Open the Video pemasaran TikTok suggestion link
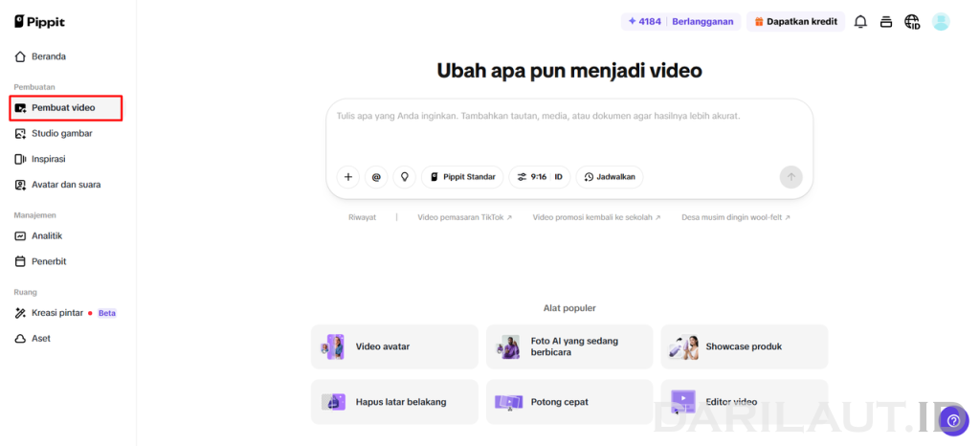 click(x=464, y=217)
